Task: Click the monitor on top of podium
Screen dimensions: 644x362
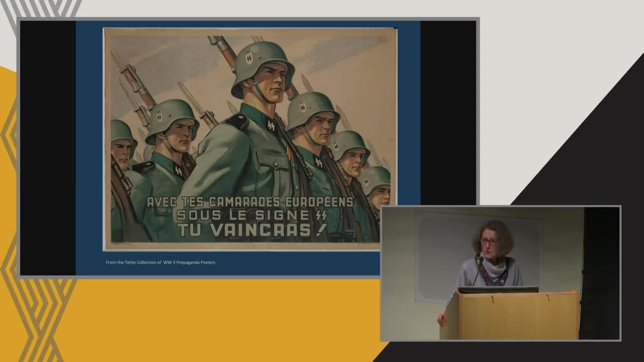Action: [x=498, y=290]
